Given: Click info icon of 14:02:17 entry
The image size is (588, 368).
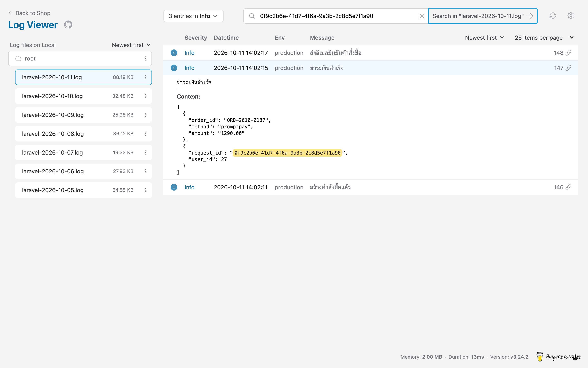Looking at the screenshot, I should [x=174, y=53].
